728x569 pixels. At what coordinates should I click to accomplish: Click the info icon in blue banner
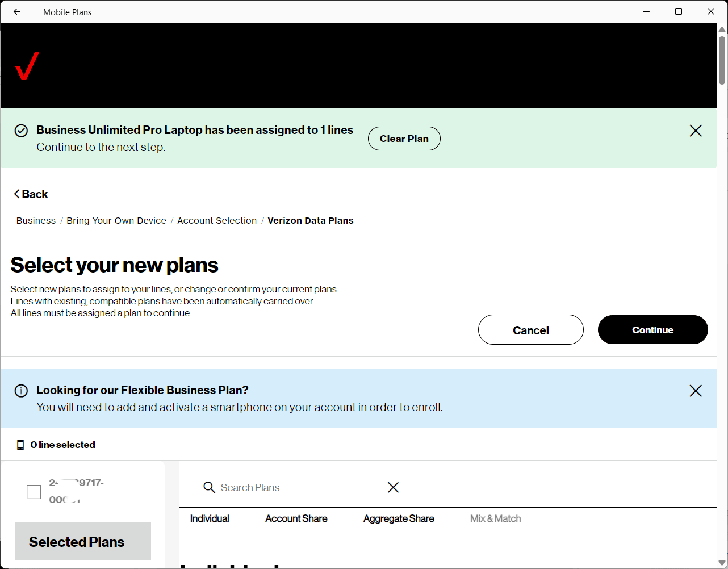pos(21,391)
